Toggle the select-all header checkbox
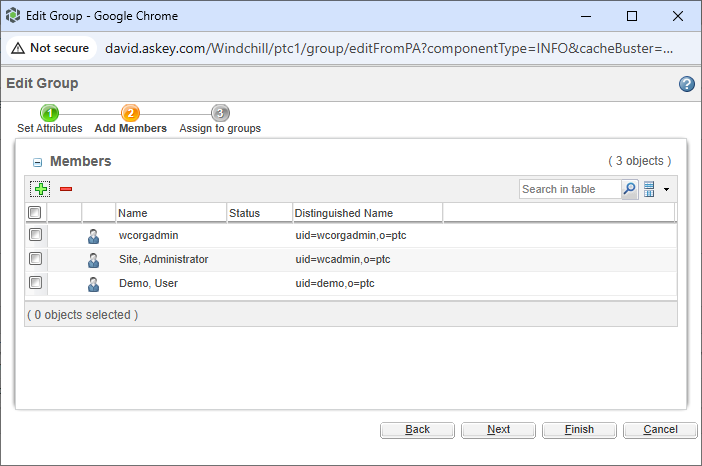 coord(35,213)
